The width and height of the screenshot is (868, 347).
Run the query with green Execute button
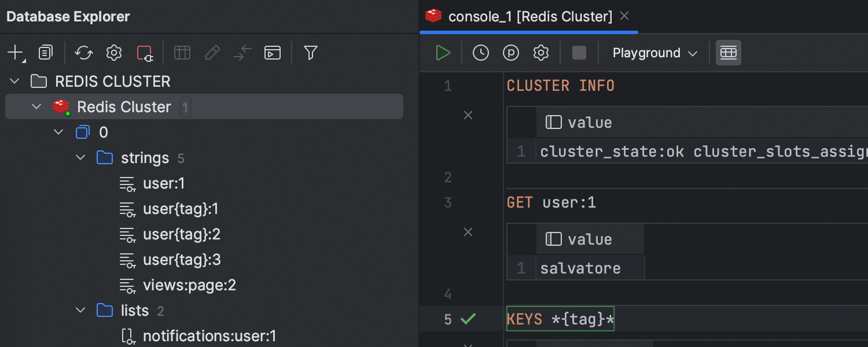pyautogui.click(x=443, y=53)
